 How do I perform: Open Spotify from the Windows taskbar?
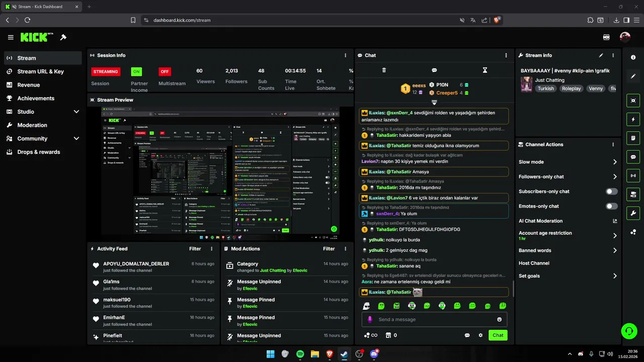coord(300,354)
